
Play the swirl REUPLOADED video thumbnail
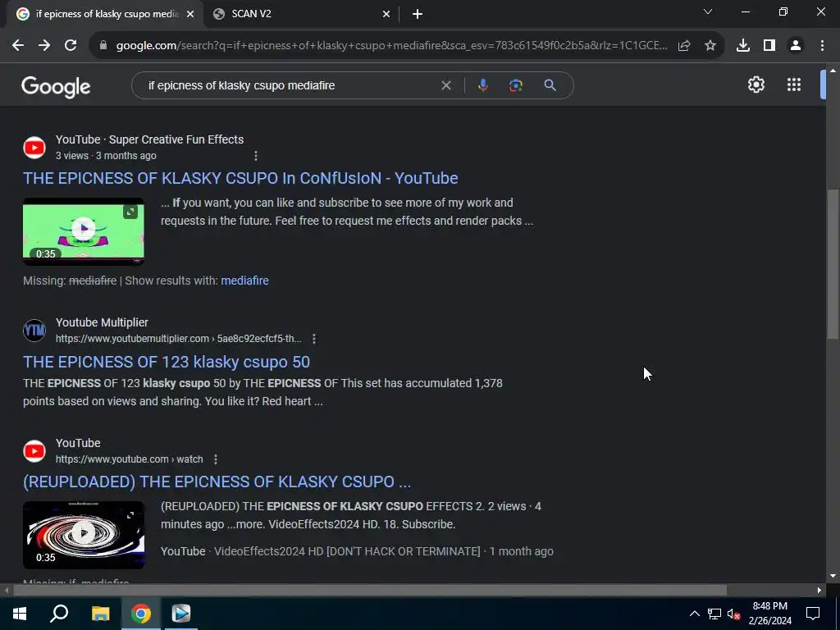(84, 533)
